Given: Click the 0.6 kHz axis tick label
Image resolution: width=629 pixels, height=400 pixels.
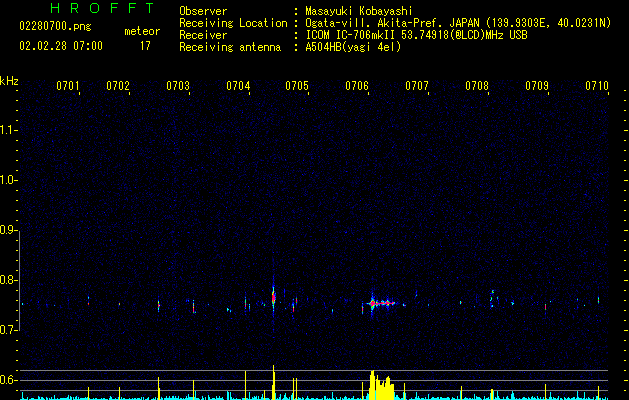Looking at the screenshot, I should coord(8,380).
